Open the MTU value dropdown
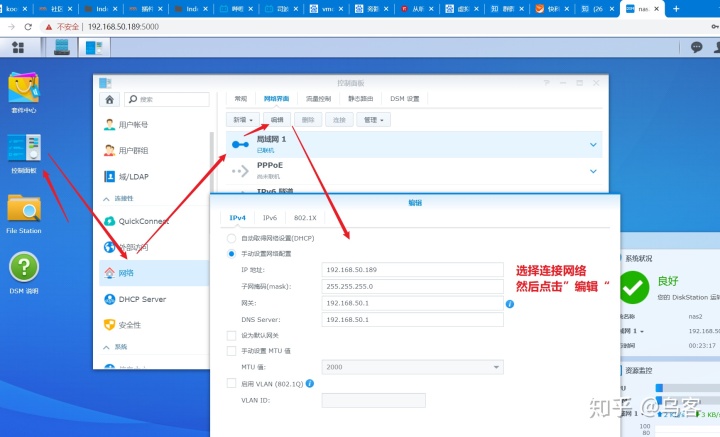Viewport: 720px width, 437px height. [x=412, y=367]
